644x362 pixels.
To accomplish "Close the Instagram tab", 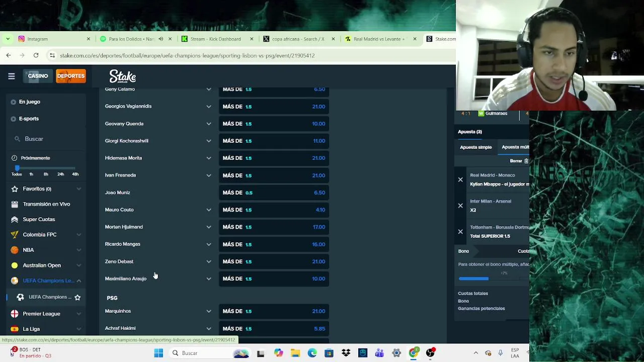I will pyautogui.click(x=89, y=39).
